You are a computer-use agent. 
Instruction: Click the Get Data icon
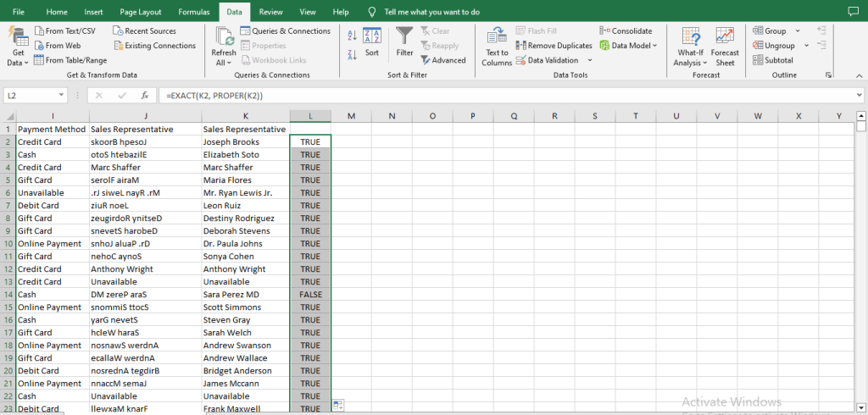coord(19,37)
